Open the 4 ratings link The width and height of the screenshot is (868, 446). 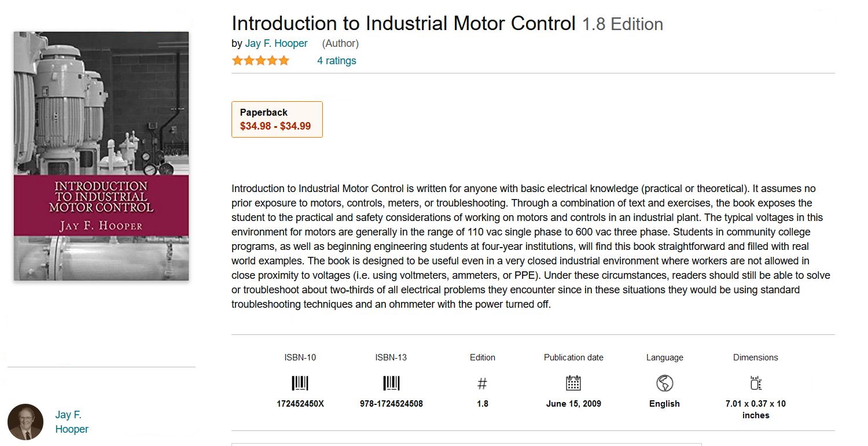click(x=337, y=61)
